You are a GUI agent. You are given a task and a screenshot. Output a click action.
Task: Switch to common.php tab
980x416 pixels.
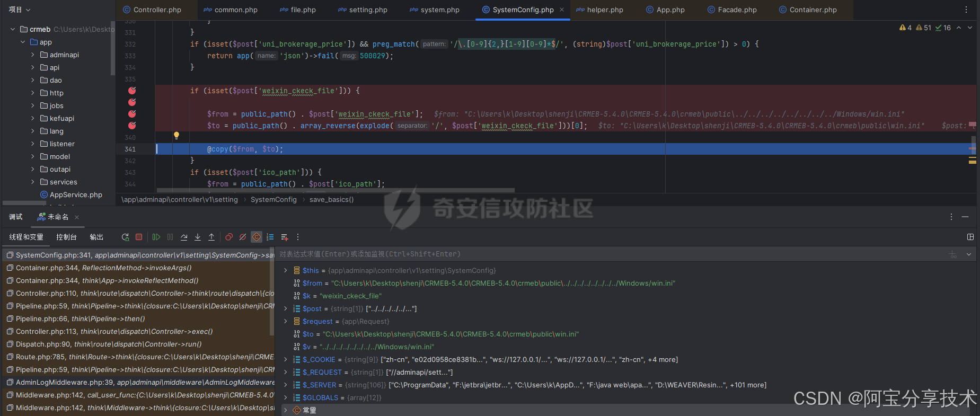click(x=231, y=10)
